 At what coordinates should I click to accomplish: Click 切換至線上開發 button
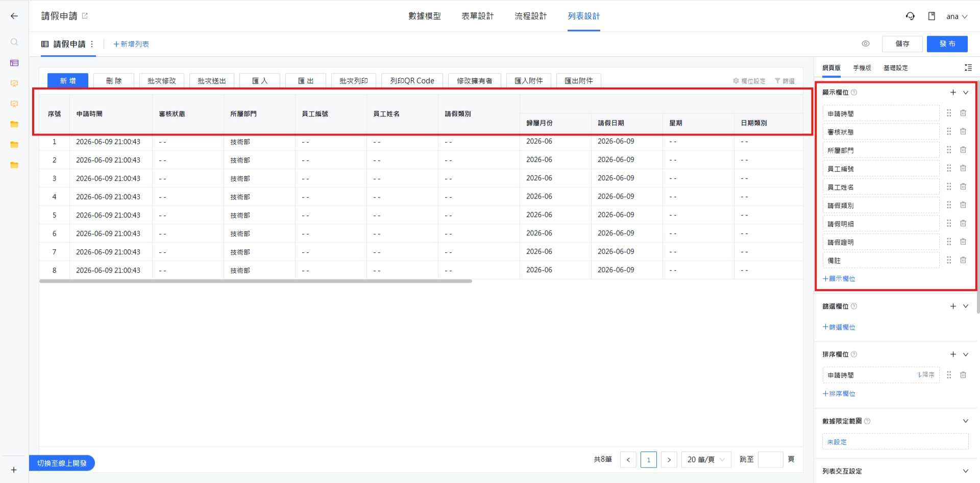(62, 463)
